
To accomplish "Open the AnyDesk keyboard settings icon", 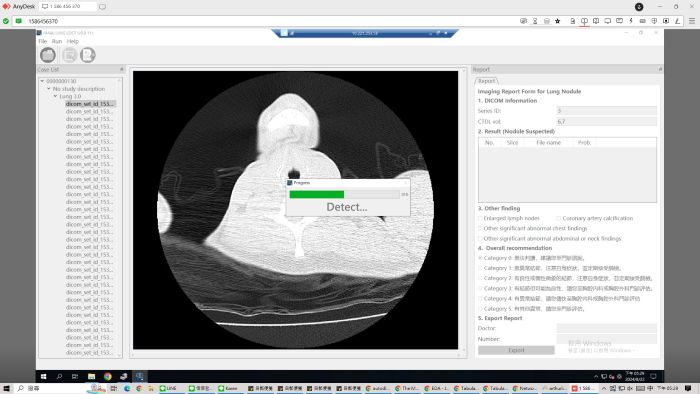I will tap(642, 21).
